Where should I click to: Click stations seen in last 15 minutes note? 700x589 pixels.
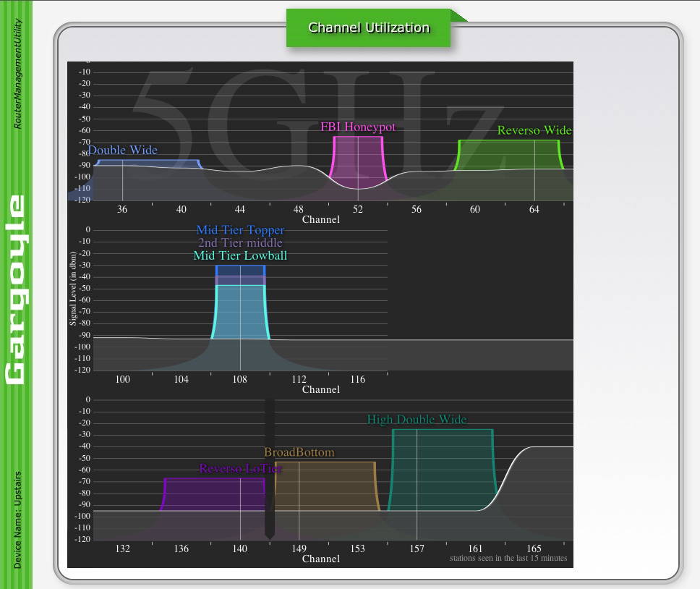click(508, 558)
